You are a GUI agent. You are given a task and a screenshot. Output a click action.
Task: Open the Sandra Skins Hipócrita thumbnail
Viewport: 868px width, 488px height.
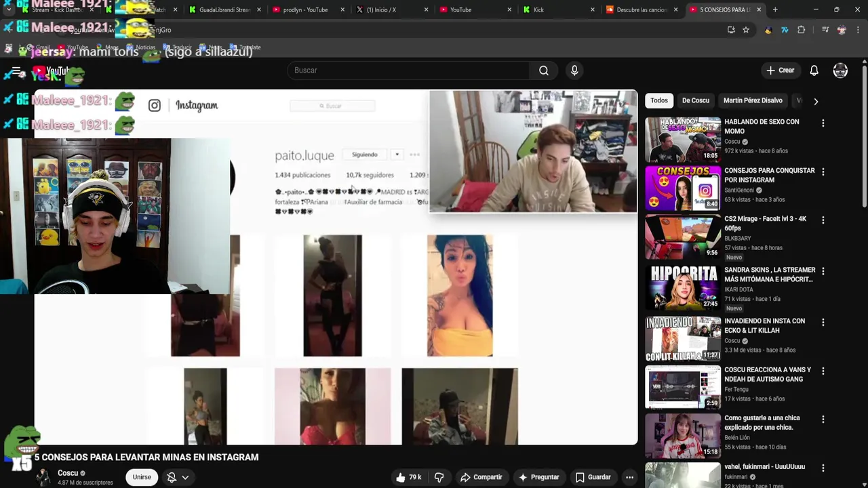[x=683, y=287]
